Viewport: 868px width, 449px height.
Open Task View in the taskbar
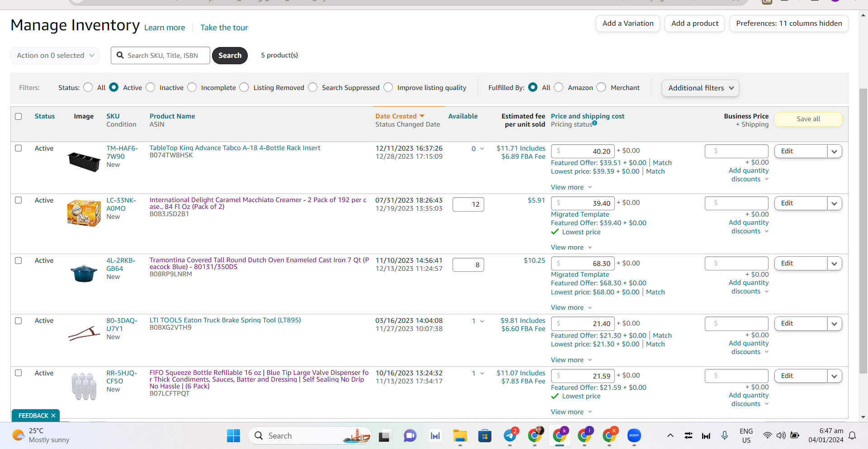[x=384, y=435]
